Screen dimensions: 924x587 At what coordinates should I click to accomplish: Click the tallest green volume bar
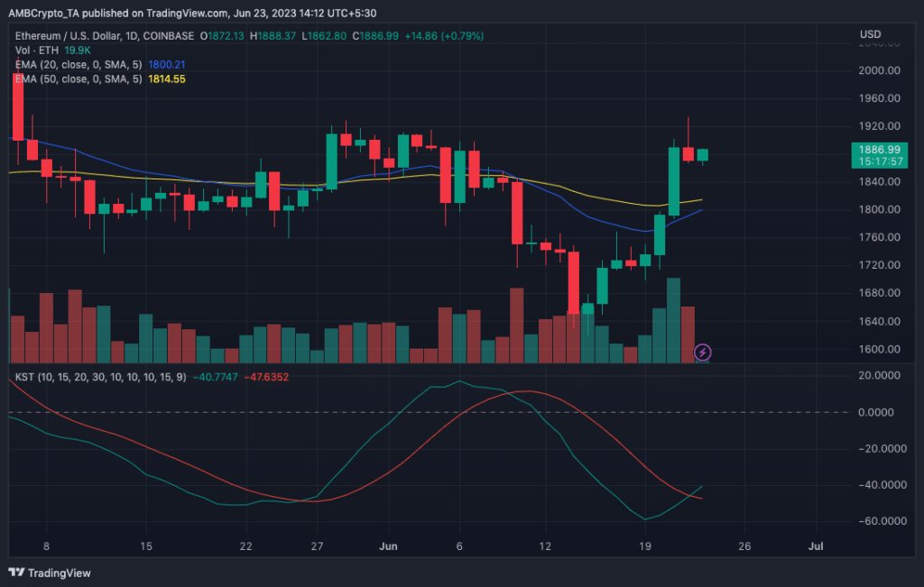pyautogui.click(x=673, y=320)
